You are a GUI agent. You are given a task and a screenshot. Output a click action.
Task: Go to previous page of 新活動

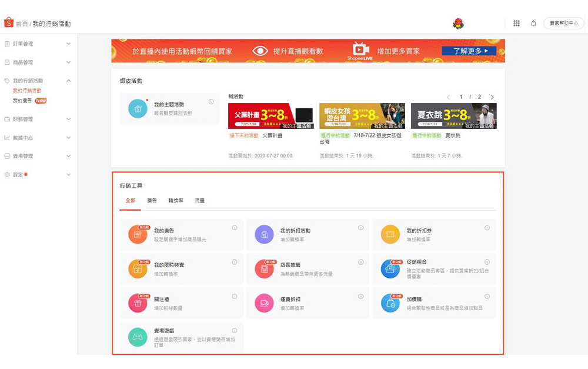click(448, 97)
